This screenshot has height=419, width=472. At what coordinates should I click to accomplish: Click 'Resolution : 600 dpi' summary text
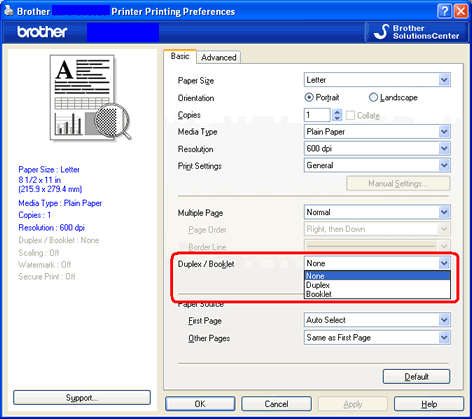click(x=52, y=228)
